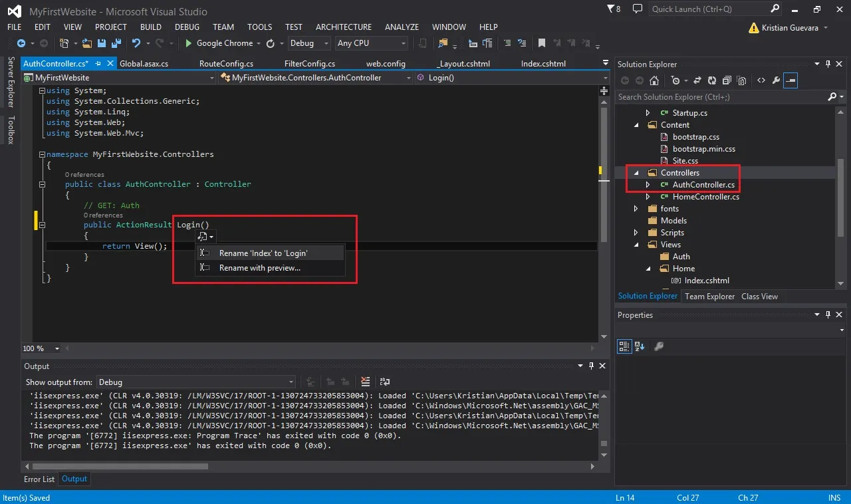Expand AuthController.cs tree node
This screenshot has width=851, height=504.
[648, 185]
